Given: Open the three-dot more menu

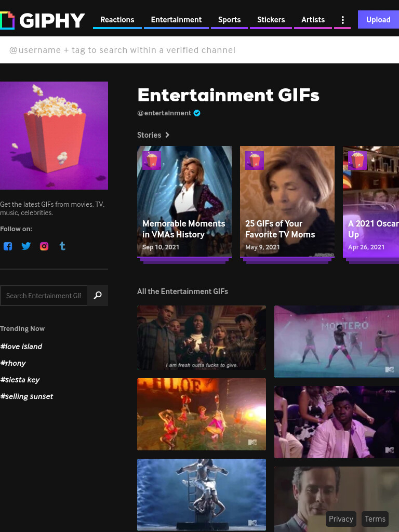Looking at the screenshot, I should coord(343,20).
